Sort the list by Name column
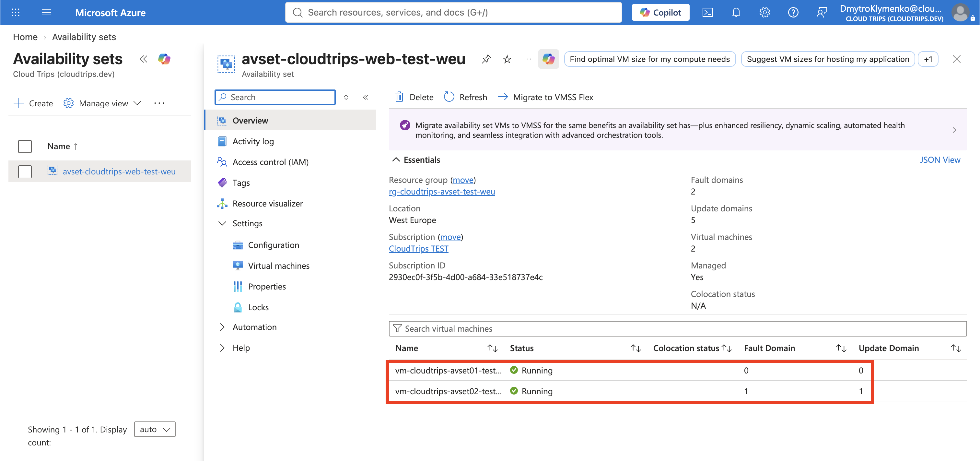This screenshot has width=980, height=461. click(63, 146)
